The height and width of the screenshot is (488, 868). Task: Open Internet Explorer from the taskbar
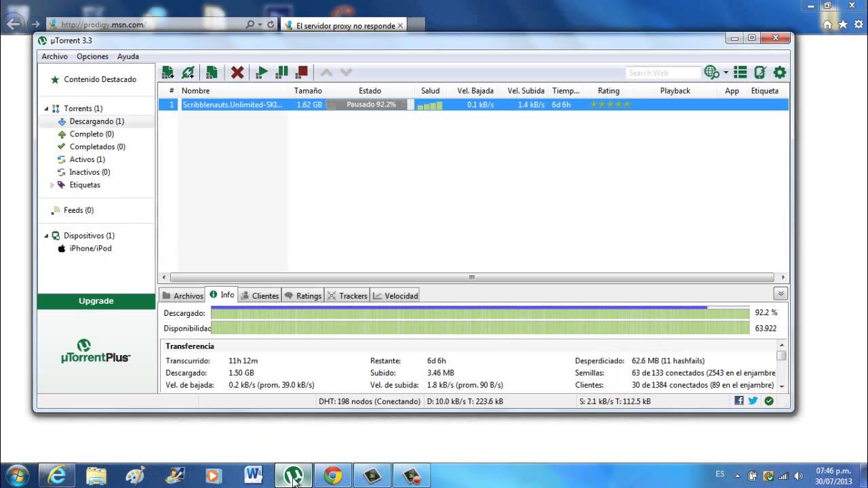(57, 476)
